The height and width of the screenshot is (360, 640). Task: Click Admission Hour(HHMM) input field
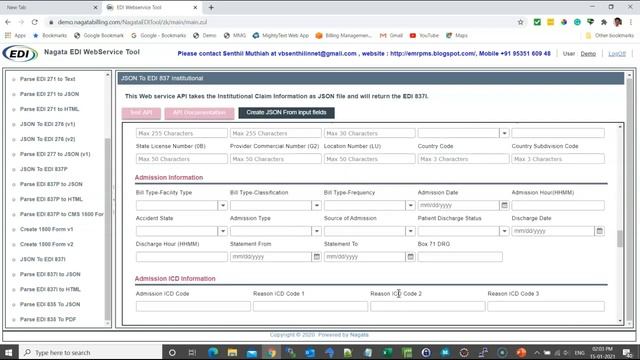[558, 205]
